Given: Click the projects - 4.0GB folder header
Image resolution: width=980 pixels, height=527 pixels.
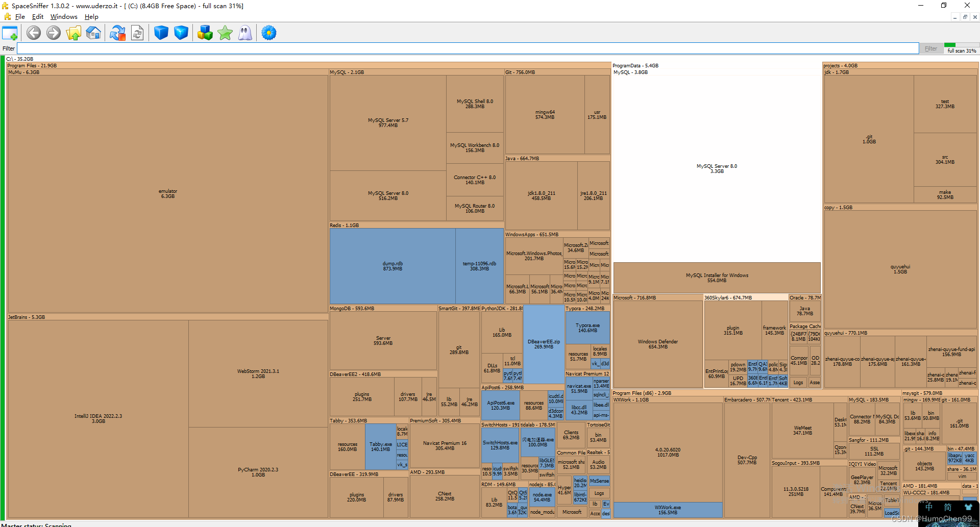Looking at the screenshot, I should point(900,66).
